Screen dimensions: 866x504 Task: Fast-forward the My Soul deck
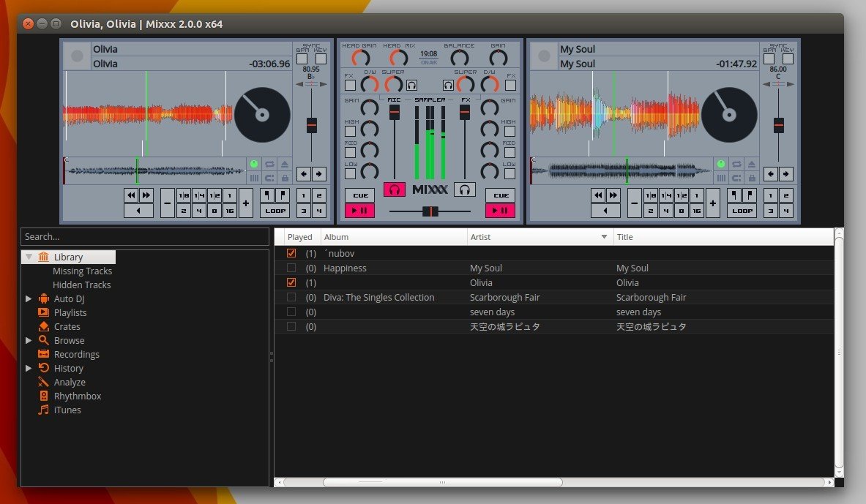[613, 195]
